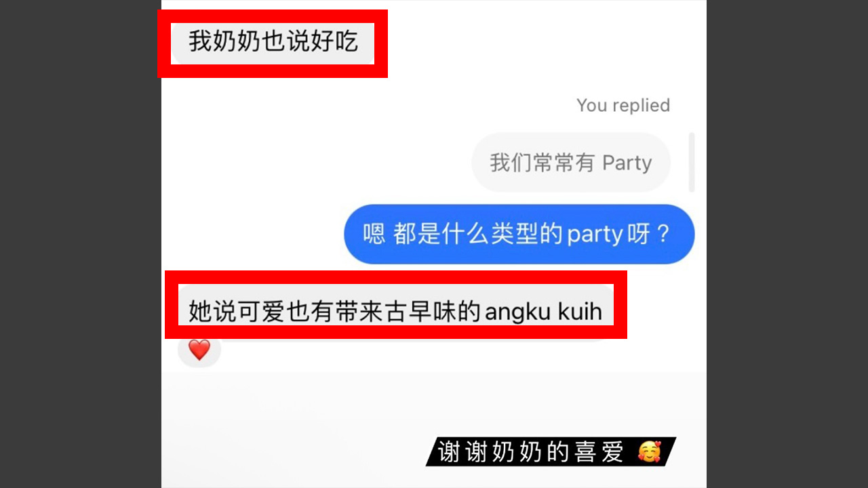Open the quoted reply 我们常常有 Party

(x=571, y=163)
